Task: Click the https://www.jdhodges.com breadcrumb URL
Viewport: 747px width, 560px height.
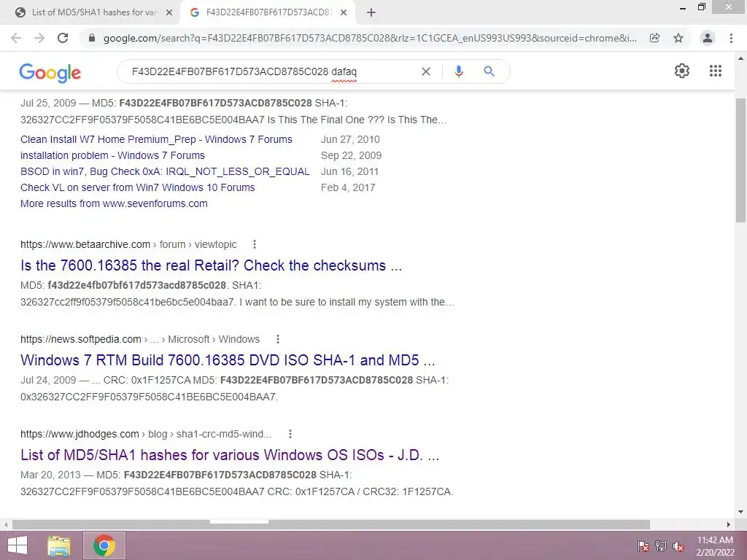Action: point(80,434)
